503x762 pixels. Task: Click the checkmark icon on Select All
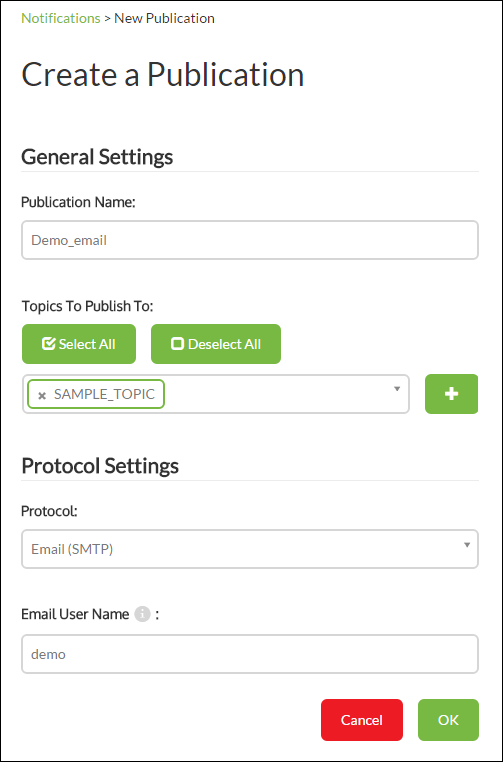coord(49,344)
